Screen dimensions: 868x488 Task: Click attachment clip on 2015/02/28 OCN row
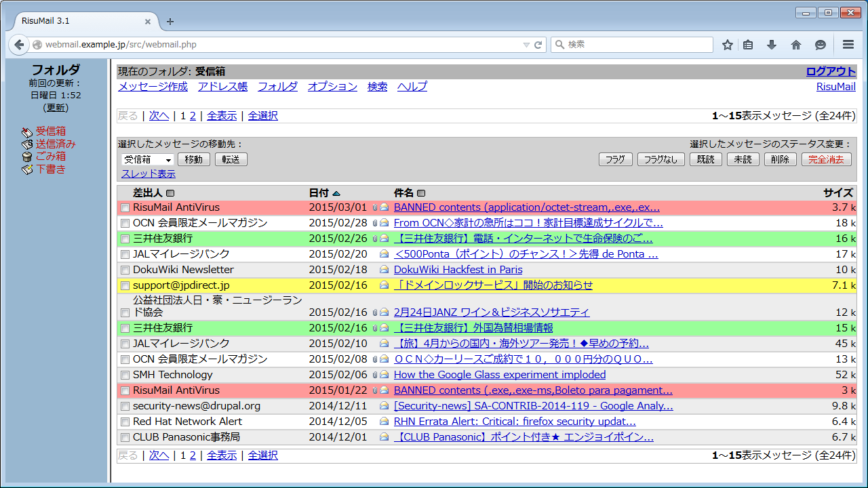pos(374,223)
